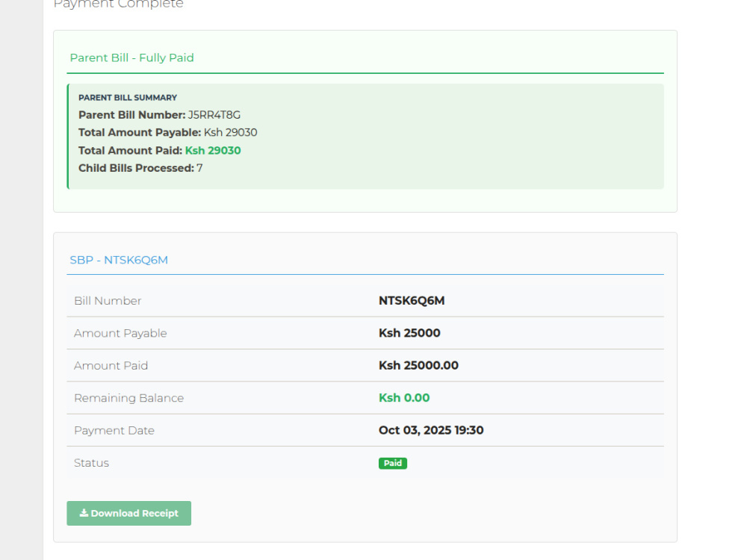Click the Payment Complete page heading
This screenshot has height=560, width=747.
[x=118, y=4]
